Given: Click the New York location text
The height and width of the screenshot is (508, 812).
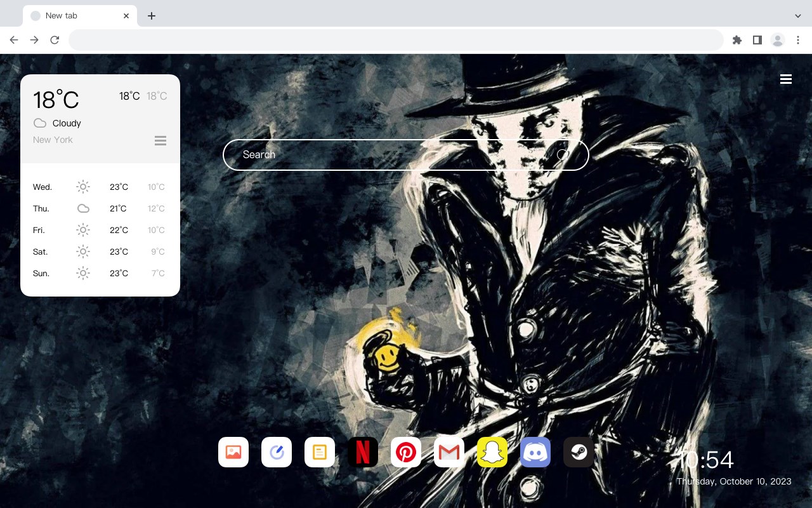Looking at the screenshot, I should click(x=53, y=140).
